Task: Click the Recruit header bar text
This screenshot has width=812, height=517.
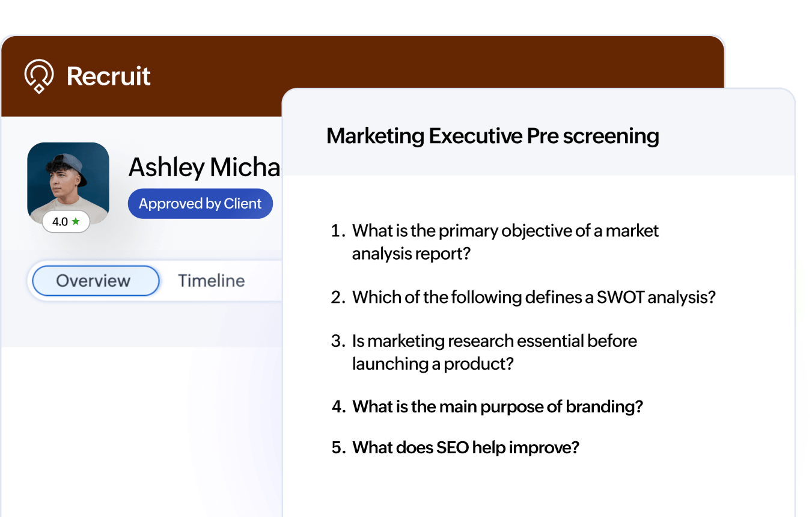Action: click(x=108, y=75)
